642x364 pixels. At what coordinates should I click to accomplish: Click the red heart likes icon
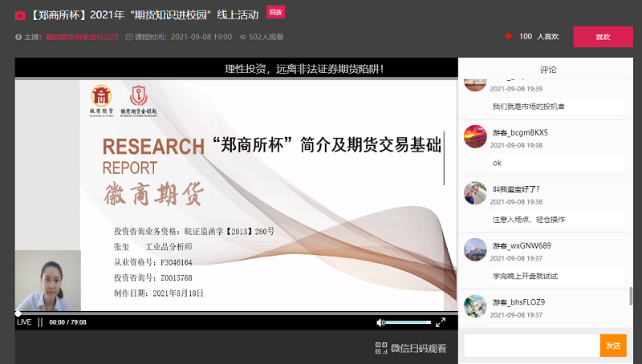point(509,36)
